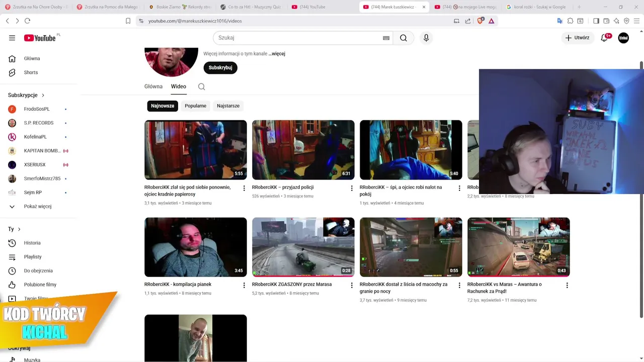
Task: Expand channel description '...więcej'
Action: (277, 53)
